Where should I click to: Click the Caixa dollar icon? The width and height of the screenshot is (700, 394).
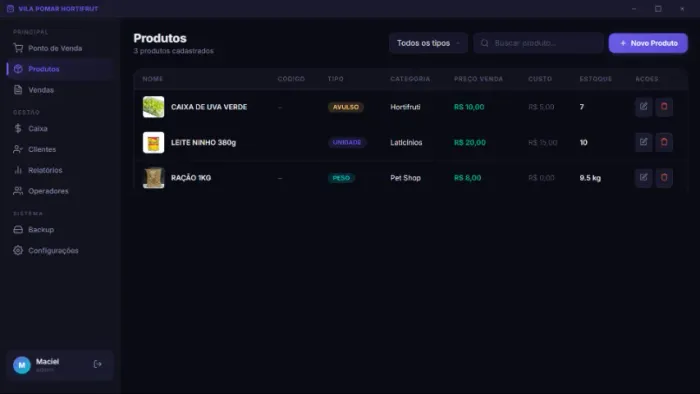18,129
